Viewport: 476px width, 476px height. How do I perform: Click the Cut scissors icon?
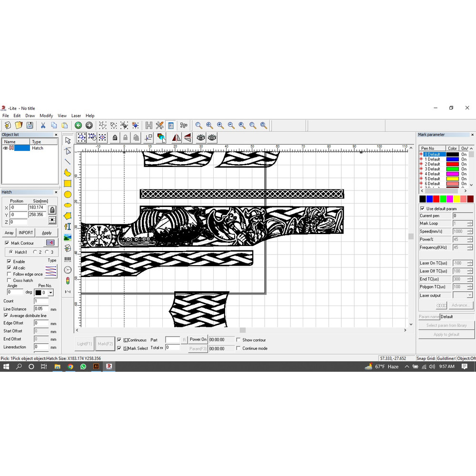point(43,126)
